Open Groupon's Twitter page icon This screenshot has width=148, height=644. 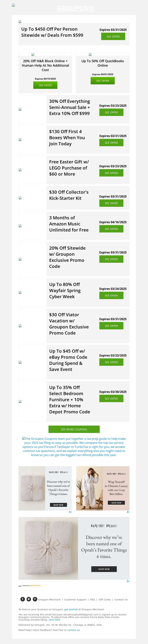click(x=29, y=599)
